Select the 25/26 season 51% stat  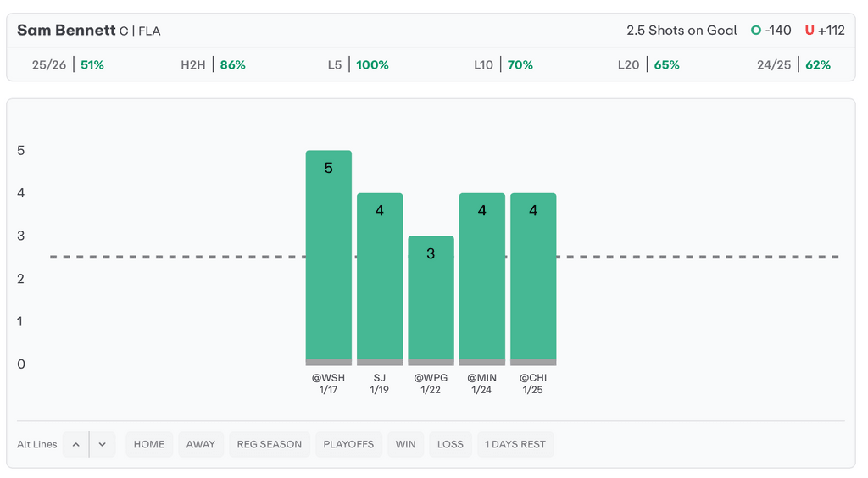[x=68, y=64]
